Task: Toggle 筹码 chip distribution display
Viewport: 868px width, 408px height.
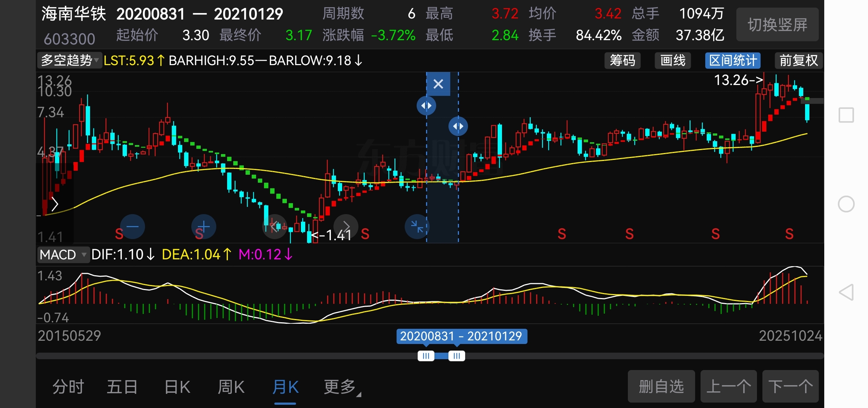Action: click(622, 60)
